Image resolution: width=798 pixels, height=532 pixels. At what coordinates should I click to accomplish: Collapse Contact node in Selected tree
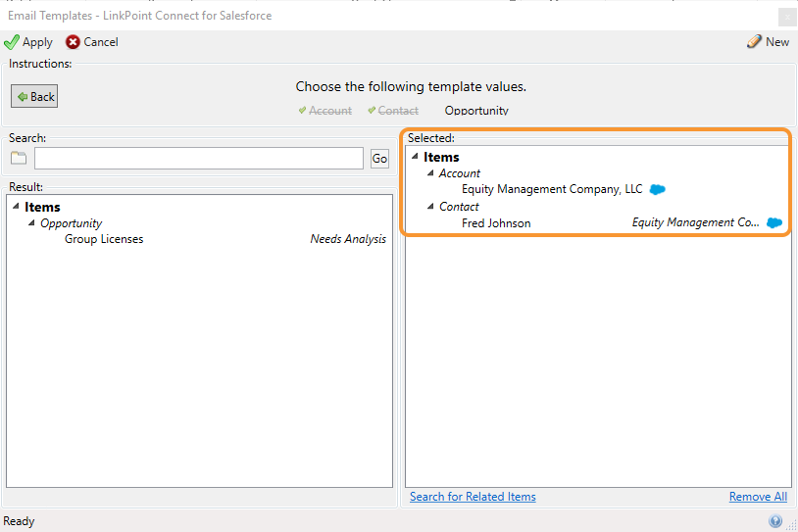pos(430,206)
